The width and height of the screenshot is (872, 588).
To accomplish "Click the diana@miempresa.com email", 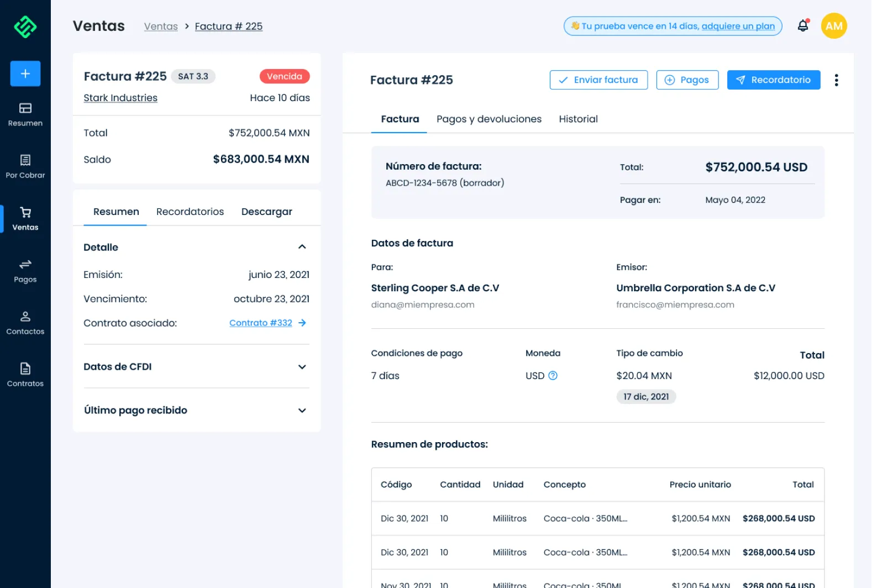I will click(x=423, y=305).
